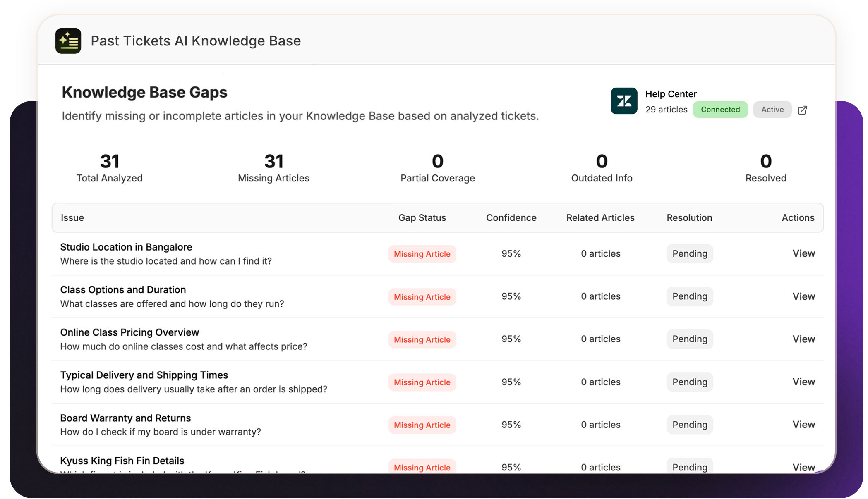Image resolution: width=868 pixels, height=499 pixels.
Task: Click the Resolved count stat
Action: pos(765,168)
